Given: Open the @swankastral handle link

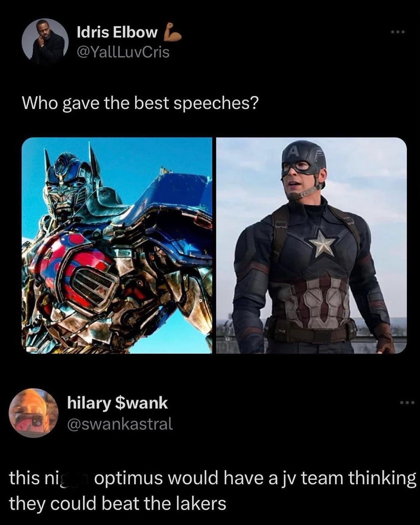Looking at the screenshot, I should pos(120,424).
